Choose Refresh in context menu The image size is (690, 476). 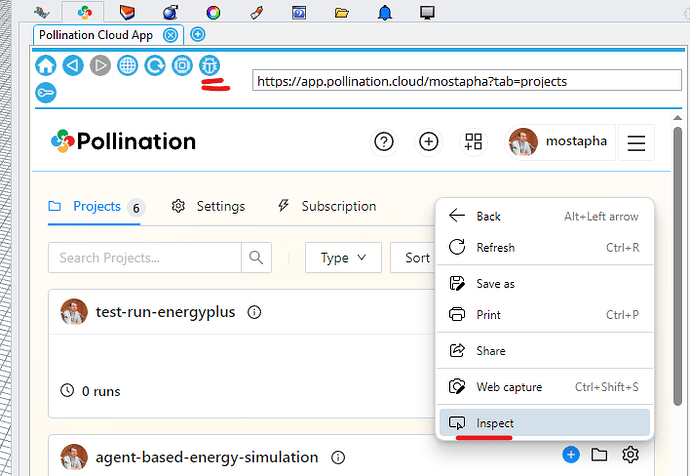click(x=544, y=247)
